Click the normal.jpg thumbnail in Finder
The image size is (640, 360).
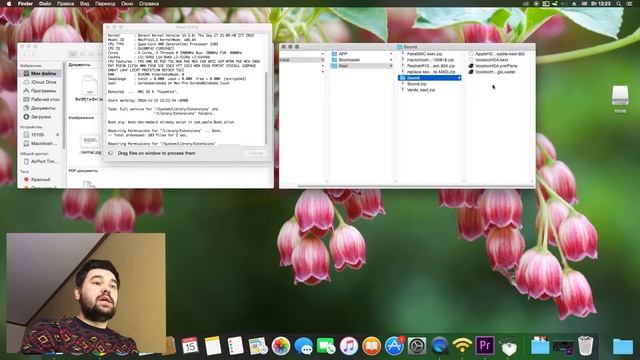pyautogui.click(x=91, y=142)
